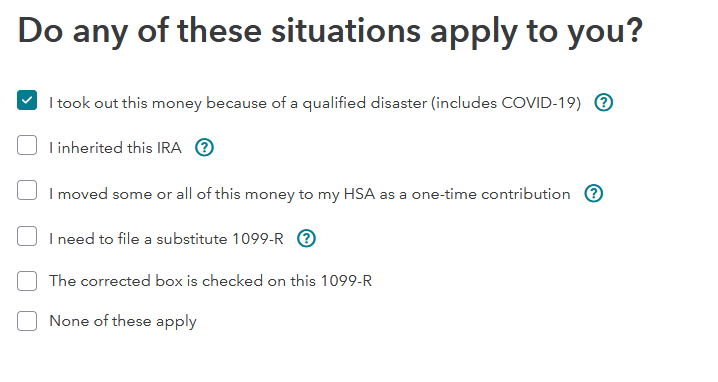Open help for qualified disaster option
Screen dimensions: 718x382
[604, 102]
